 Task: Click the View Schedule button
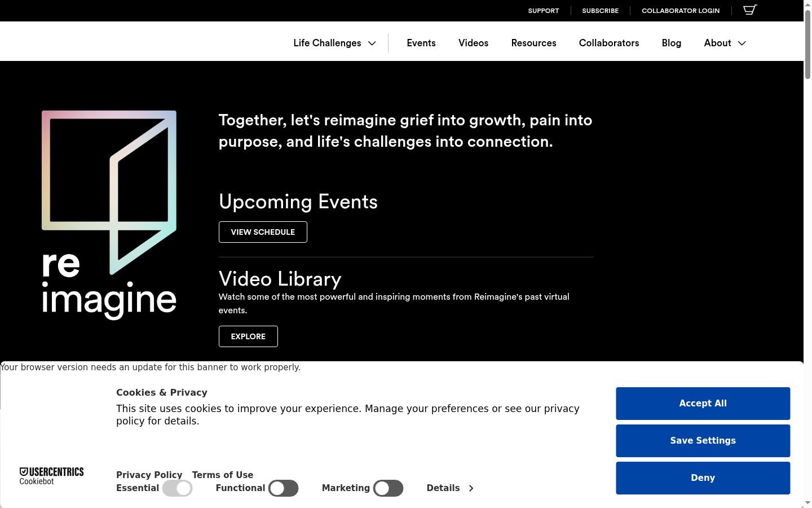263,232
